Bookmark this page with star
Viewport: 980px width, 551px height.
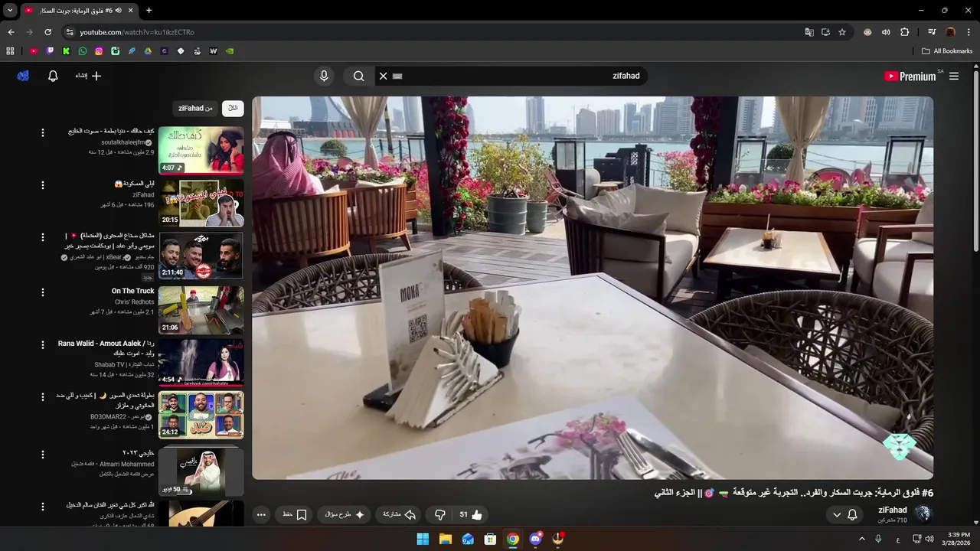842,32
